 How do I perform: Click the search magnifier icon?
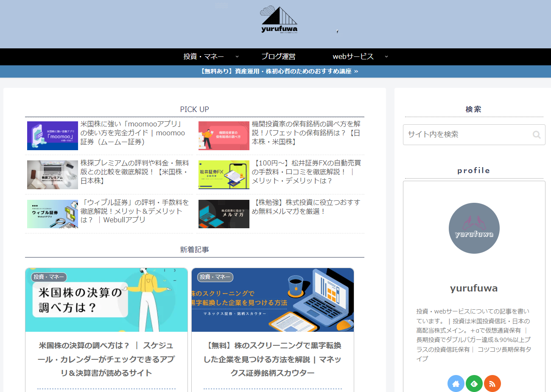(x=537, y=135)
